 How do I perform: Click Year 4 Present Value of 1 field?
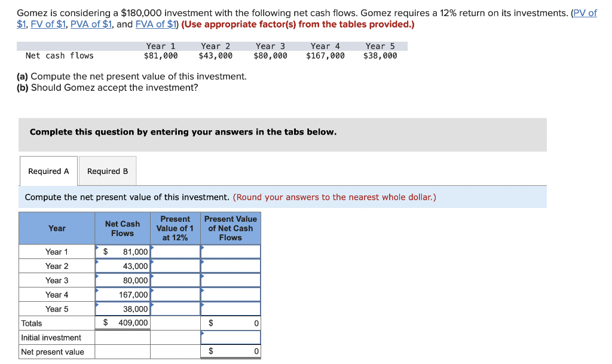pyautogui.click(x=175, y=295)
